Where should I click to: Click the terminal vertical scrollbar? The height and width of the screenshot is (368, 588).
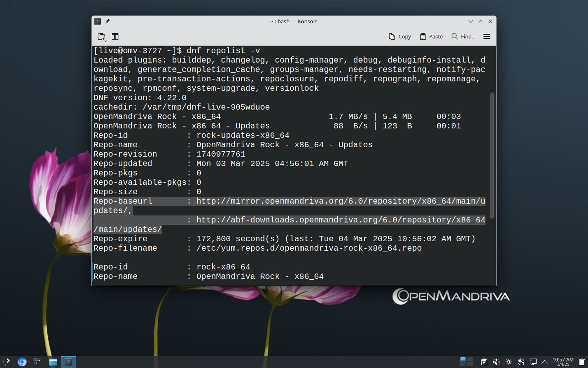(x=492, y=155)
